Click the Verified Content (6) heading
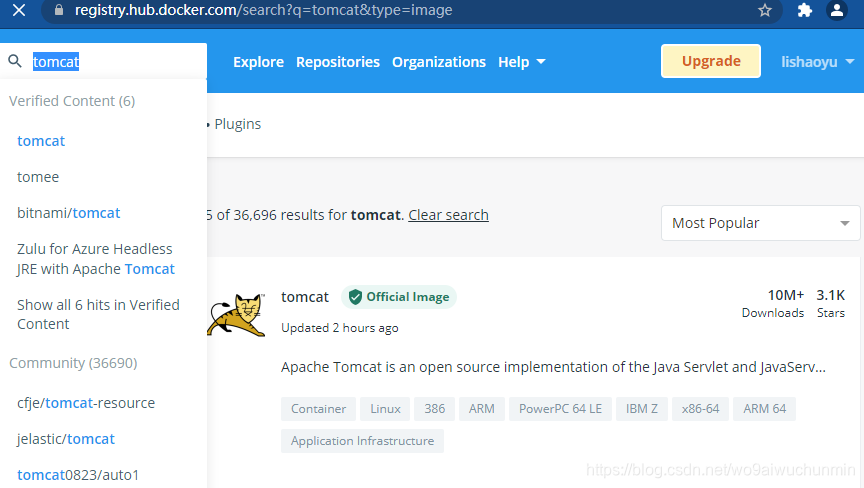Screen dimensions: 864x488 tap(72, 101)
